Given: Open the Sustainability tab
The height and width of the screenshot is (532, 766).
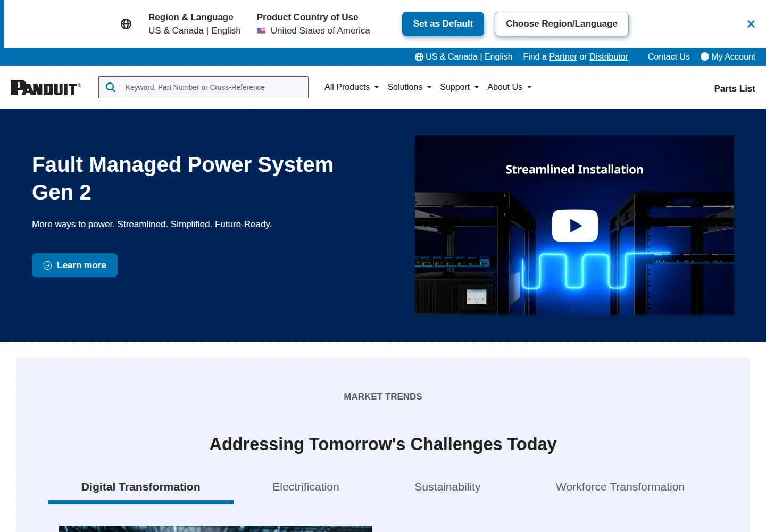Looking at the screenshot, I should click(447, 487).
